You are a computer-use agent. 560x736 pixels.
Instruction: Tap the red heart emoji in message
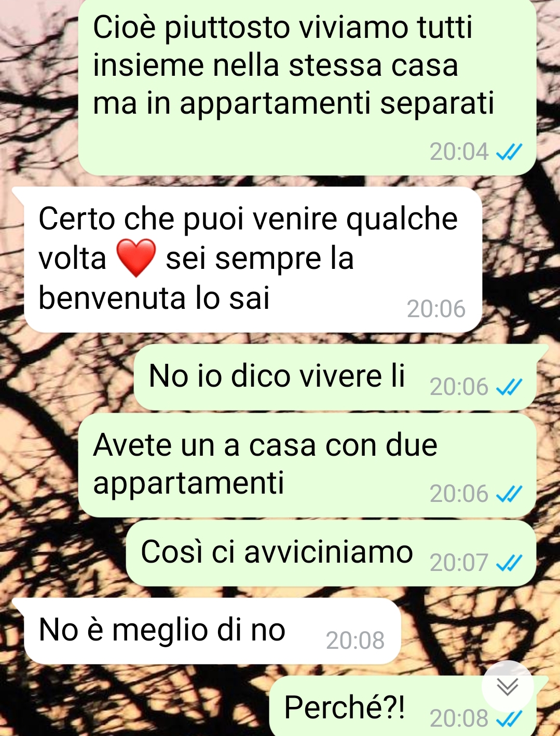[x=136, y=258]
